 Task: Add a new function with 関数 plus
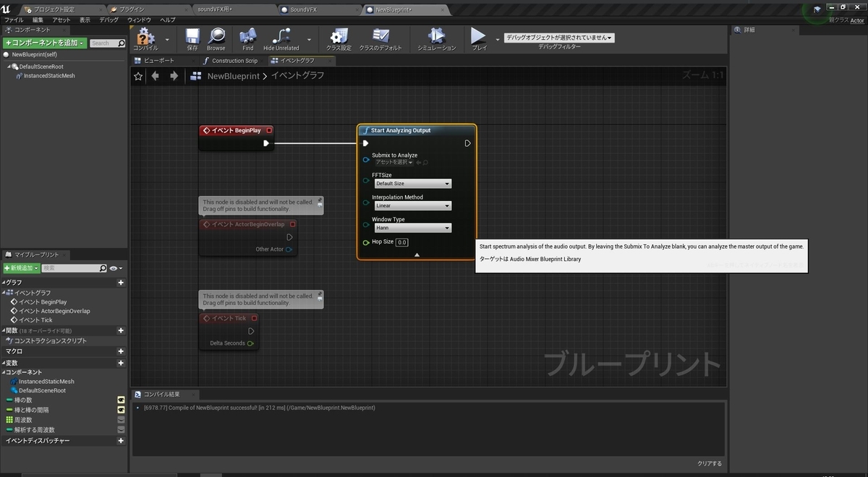coord(121,330)
